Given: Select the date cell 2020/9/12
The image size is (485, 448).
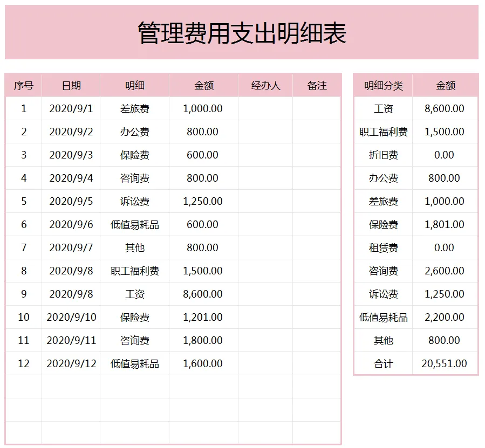Looking at the screenshot, I should 71,363.
